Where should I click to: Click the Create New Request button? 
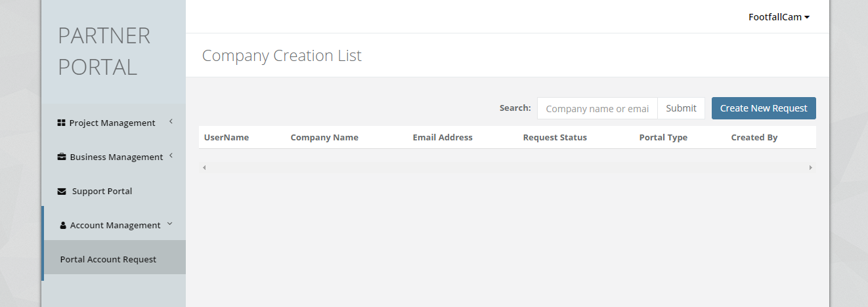click(763, 108)
